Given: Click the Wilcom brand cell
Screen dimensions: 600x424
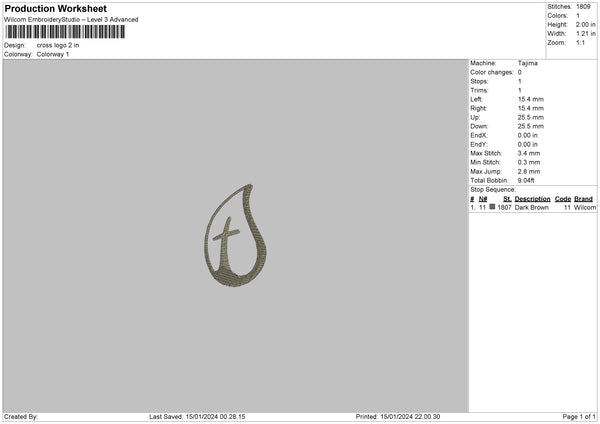Looking at the screenshot, I should coord(585,207).
